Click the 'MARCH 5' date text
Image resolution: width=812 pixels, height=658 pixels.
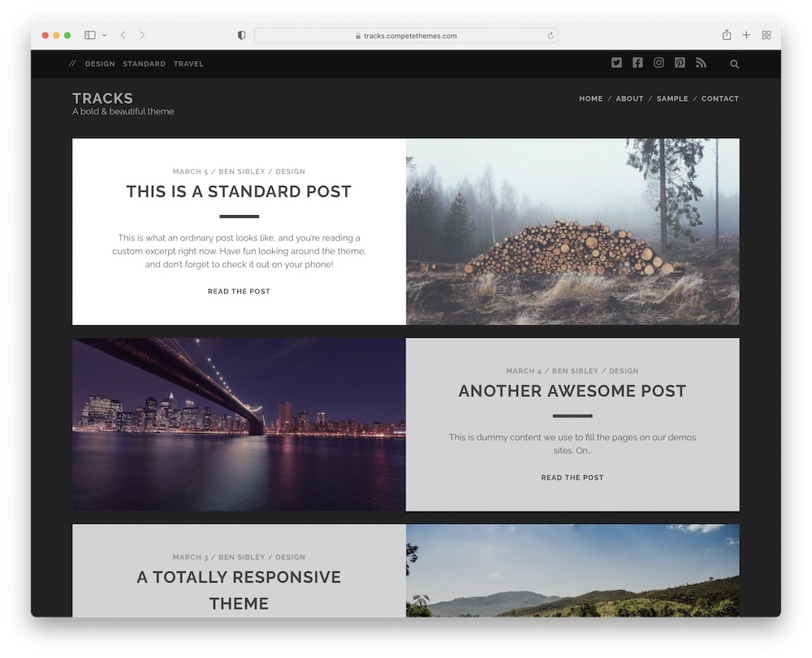[190, 171]
